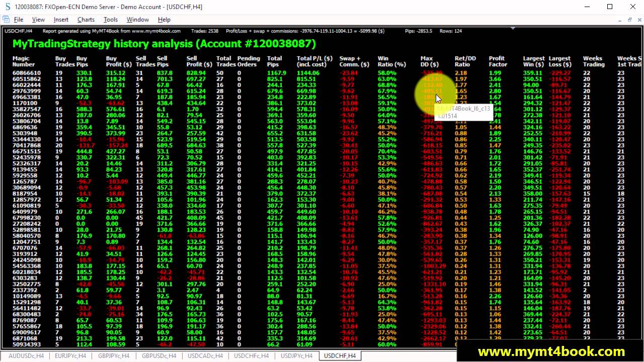The height and width of the screenshot is (362, 644).
Task: Switch to the USDCHFc,H4 chart tab
Action: (x=251, y=356)
